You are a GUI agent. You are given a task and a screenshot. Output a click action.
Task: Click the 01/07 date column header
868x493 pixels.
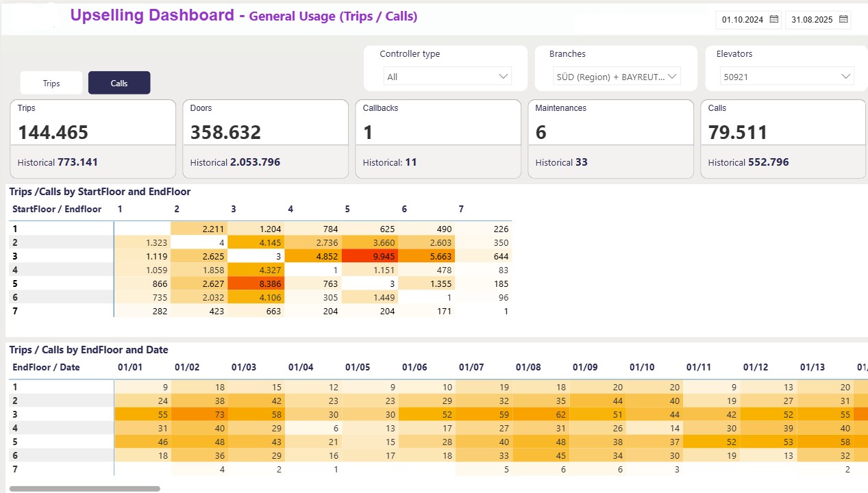click(471, 368)
